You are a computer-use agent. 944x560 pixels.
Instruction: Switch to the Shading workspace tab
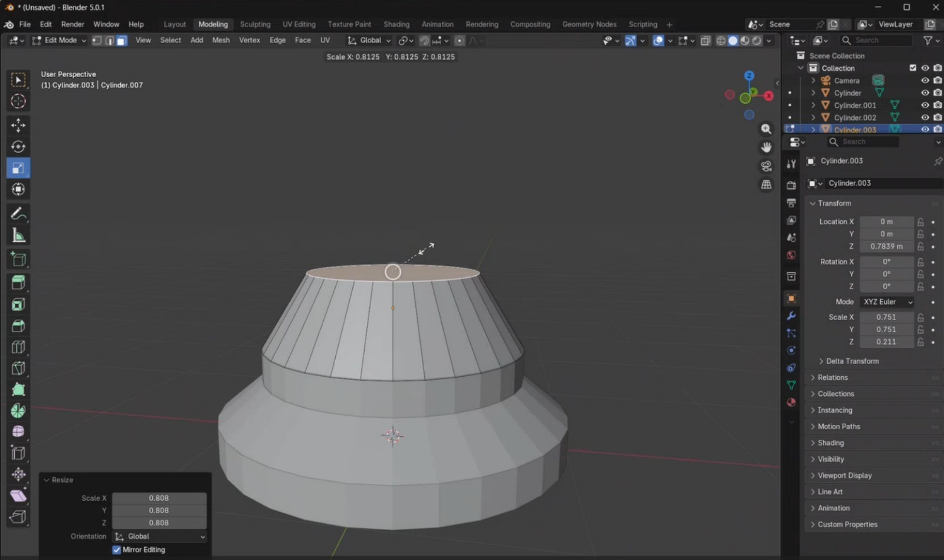(x=396, y=24)
